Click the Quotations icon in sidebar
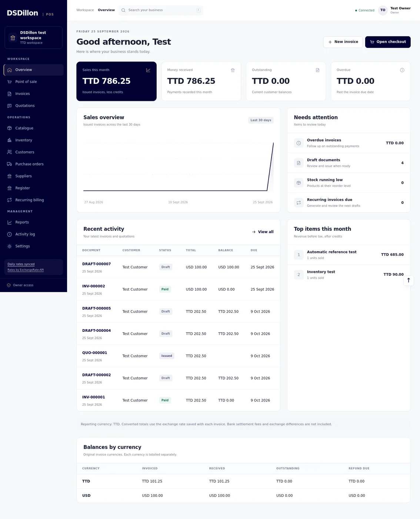Viewport: 420px width, 519px height. 10,106
